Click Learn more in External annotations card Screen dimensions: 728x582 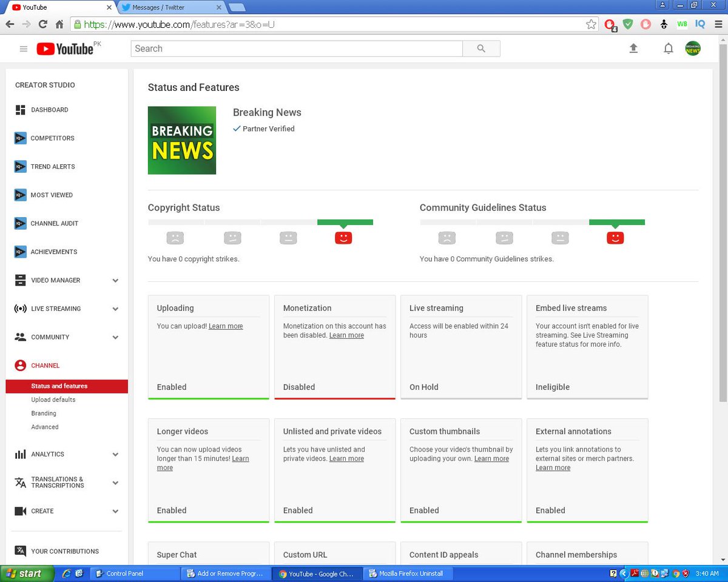point(553,468)
